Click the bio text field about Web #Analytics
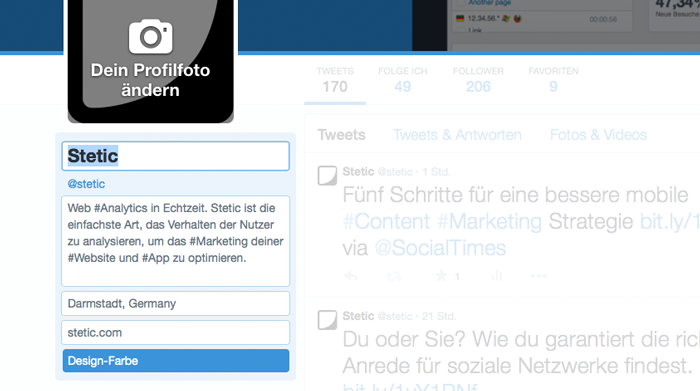 click(x=175, y=241)
